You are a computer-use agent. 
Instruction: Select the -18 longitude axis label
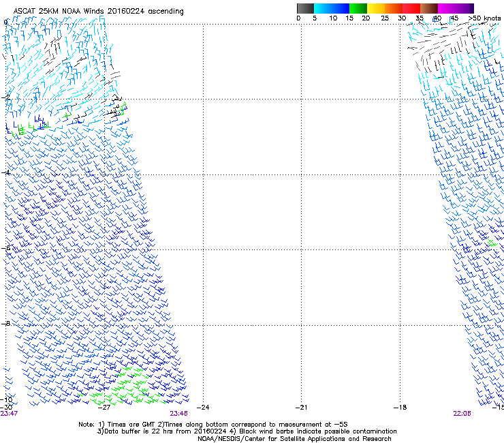click(400, 408)
